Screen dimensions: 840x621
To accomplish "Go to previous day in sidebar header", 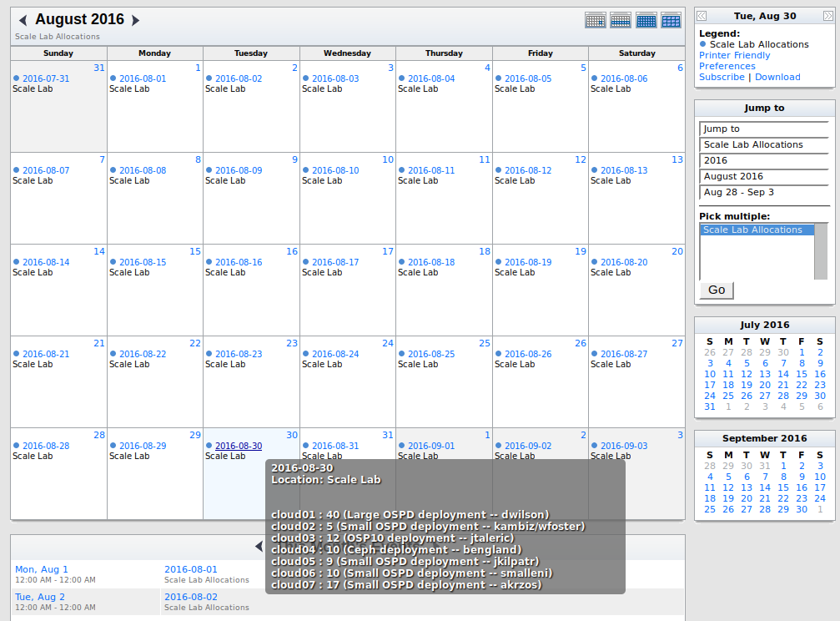I will pyautogui.click(x=702, y=16).
